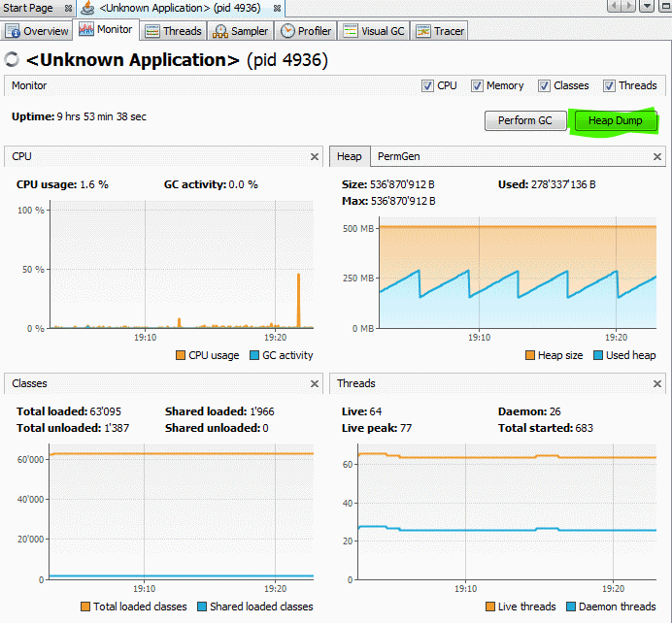The image size is (672, 623).
Task: Click the Uptime value text
Action: tap(102, 116)
